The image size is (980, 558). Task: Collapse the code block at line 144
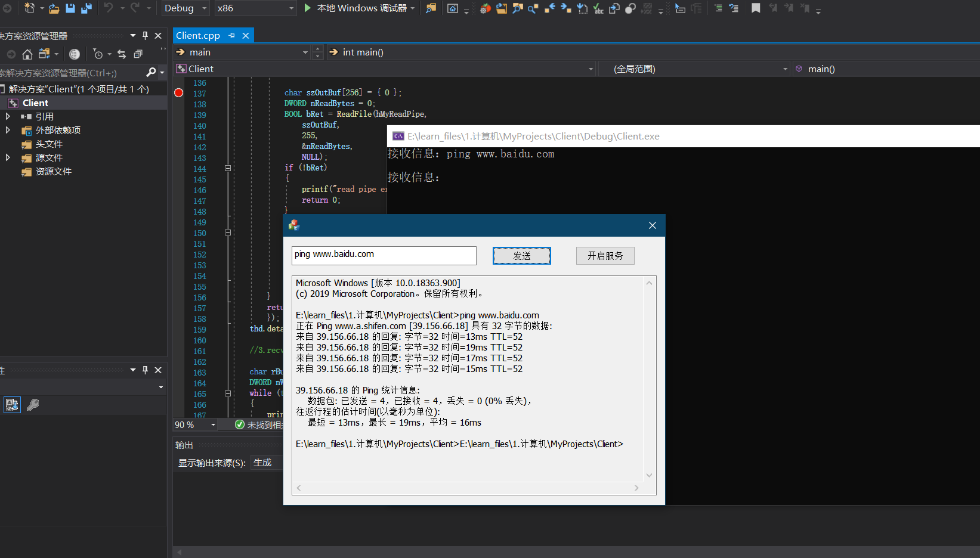[x=228, y=168]
